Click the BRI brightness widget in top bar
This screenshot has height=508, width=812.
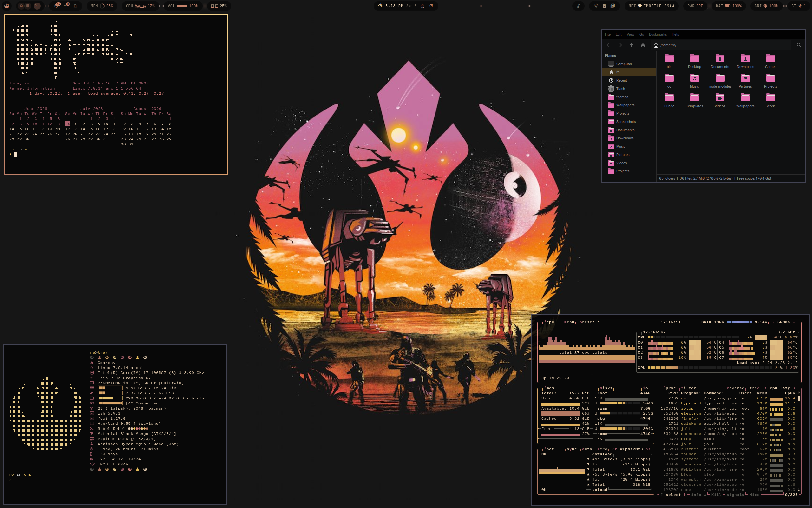766,6
